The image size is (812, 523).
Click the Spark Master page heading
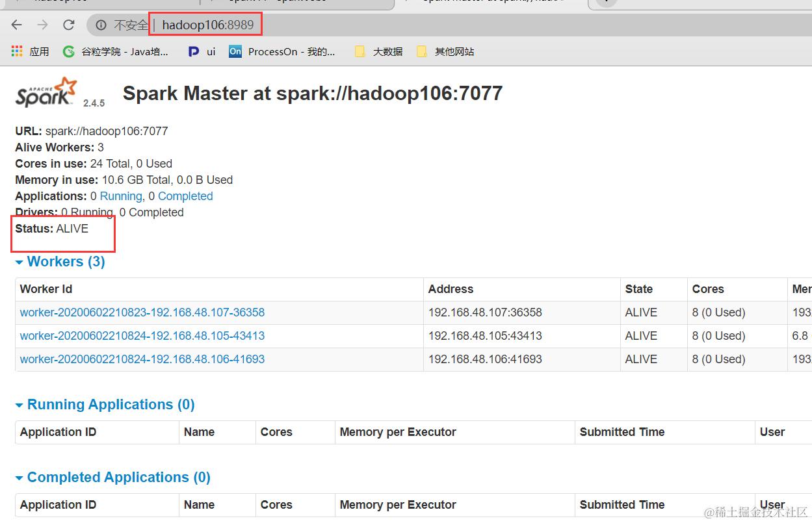pyautogui.click(x=313, y=93)
